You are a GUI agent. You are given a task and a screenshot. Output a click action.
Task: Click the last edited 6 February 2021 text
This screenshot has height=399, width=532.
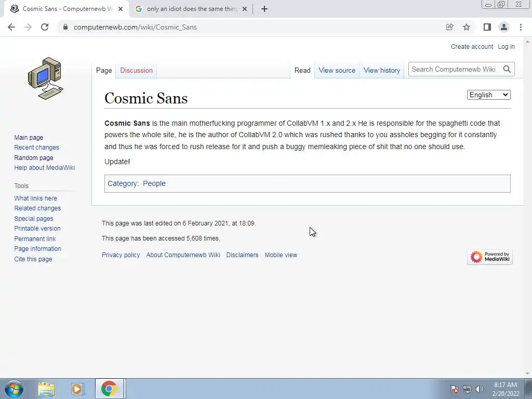[179, 223]
